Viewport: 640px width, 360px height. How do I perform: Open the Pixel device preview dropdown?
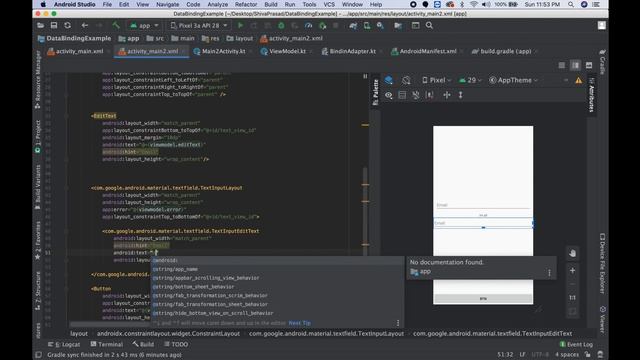[x=437, y=80]
